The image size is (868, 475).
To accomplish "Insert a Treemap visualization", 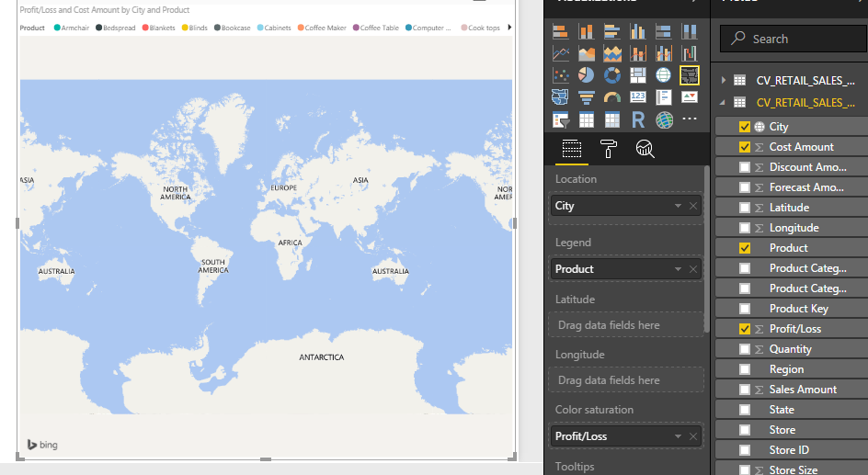I will [638, 75].
